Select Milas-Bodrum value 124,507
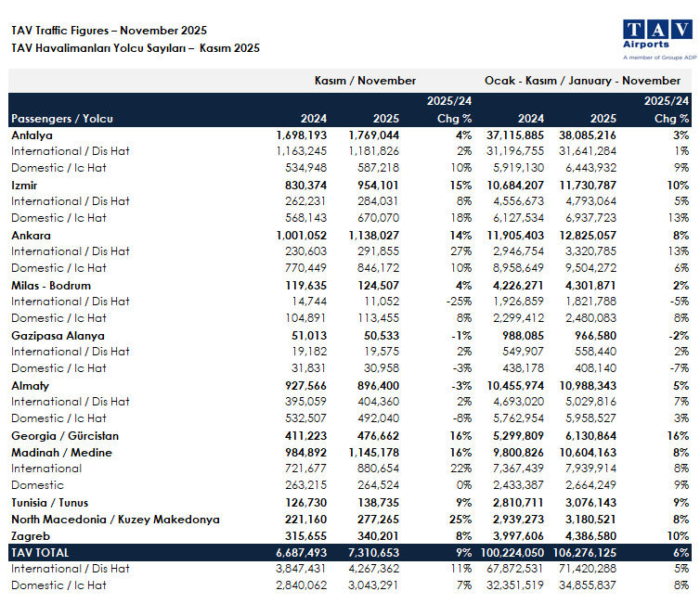The width and height of the screenshot is (700, 604). click(378, 286)
